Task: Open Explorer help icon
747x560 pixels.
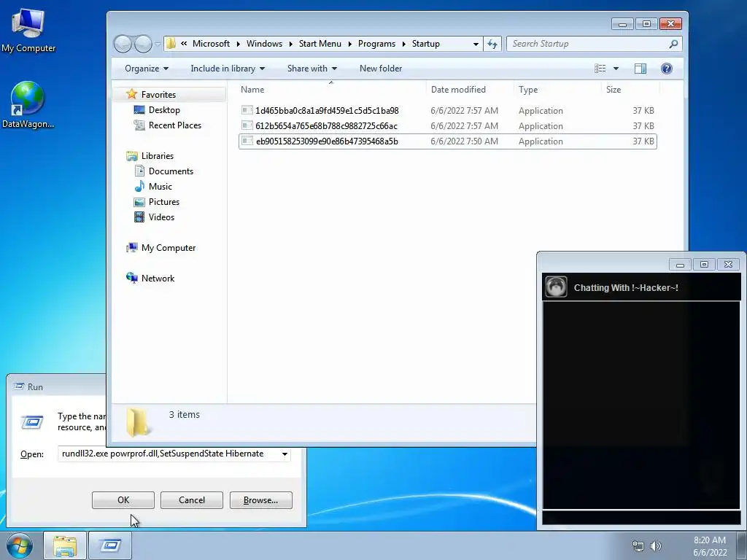Action: coord(667,69)
